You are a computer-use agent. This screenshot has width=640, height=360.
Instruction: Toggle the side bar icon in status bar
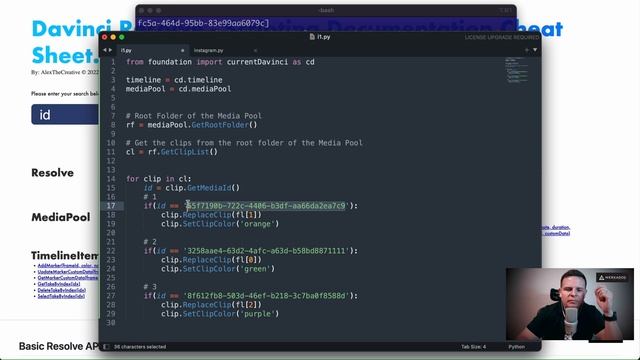pyautogui.click(x=106, y=347)
